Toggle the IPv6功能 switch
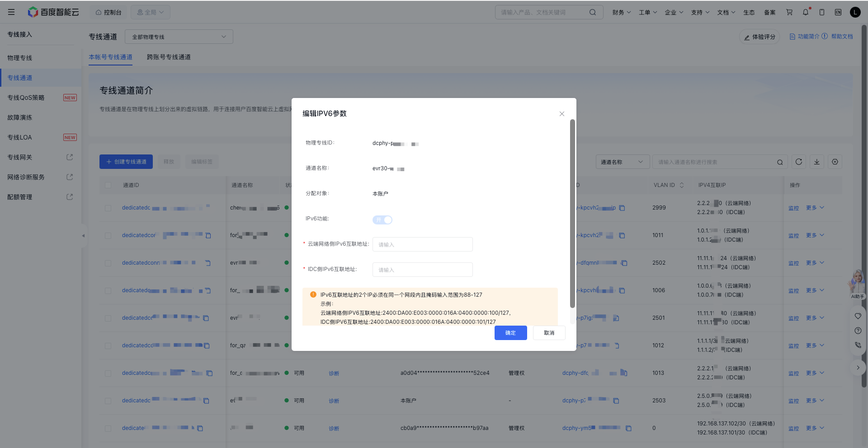 click(382, 220)
